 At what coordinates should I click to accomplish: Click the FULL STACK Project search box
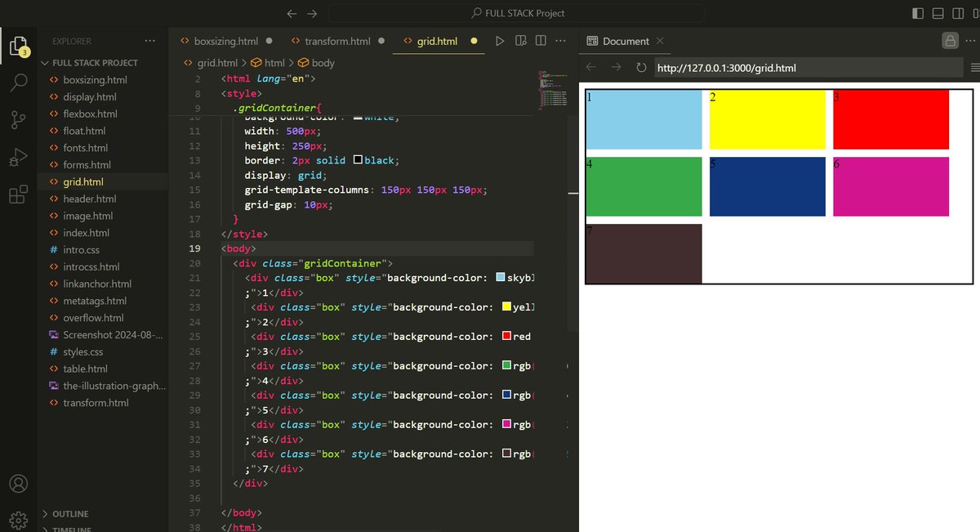[x=517, y=13]
